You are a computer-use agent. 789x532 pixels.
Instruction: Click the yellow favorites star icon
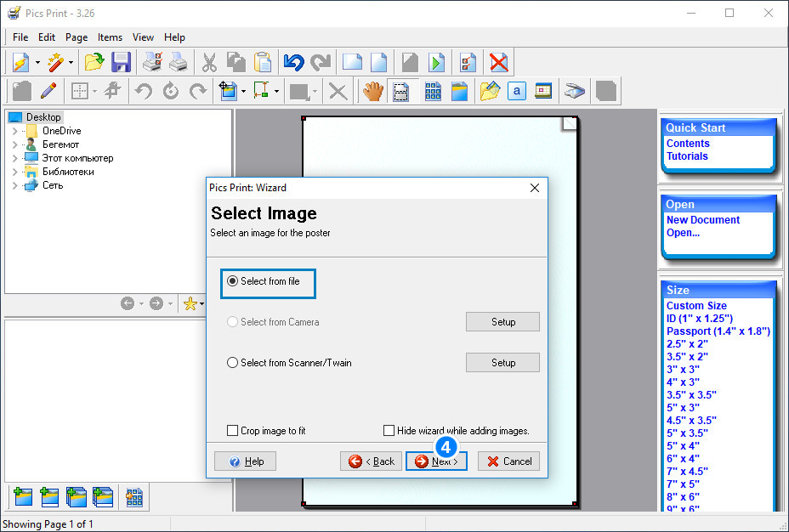click(190, 303)
